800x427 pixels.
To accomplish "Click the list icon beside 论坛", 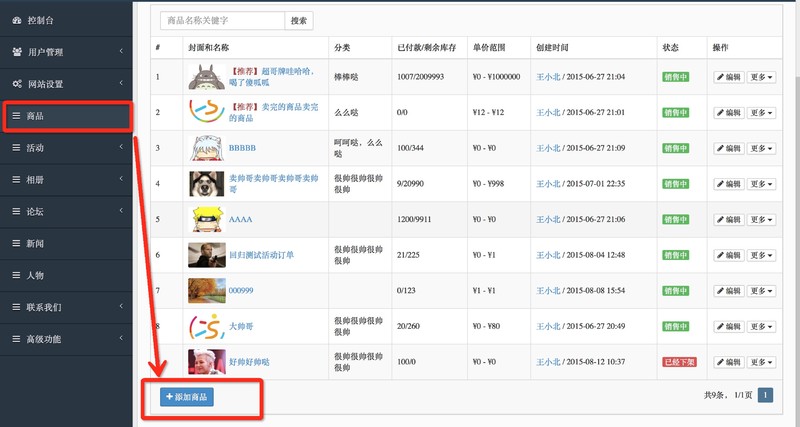I will [16, 211].
